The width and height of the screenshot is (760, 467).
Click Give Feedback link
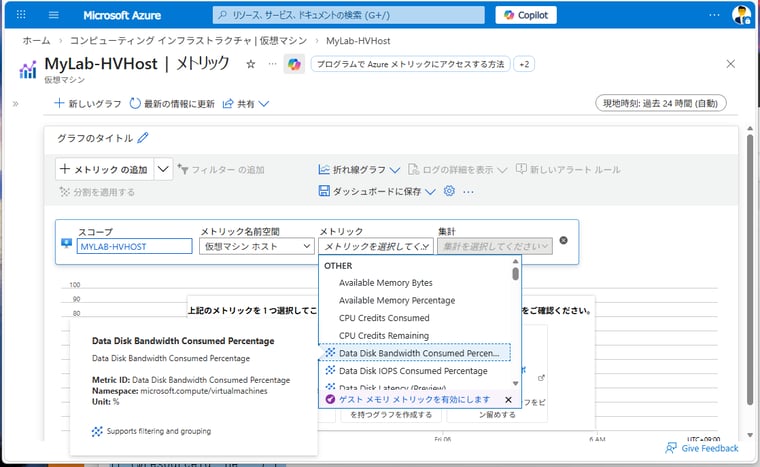(702, 448)
